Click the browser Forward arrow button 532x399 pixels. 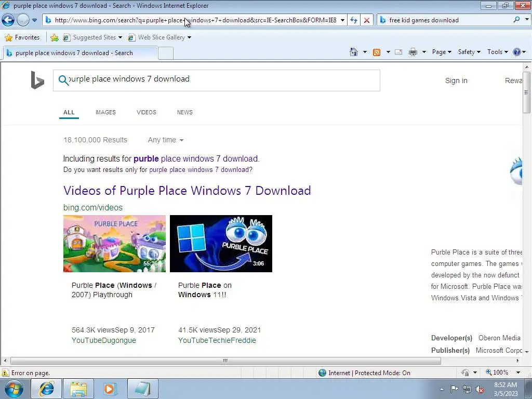pyautogui.click(x=23, y=20)
